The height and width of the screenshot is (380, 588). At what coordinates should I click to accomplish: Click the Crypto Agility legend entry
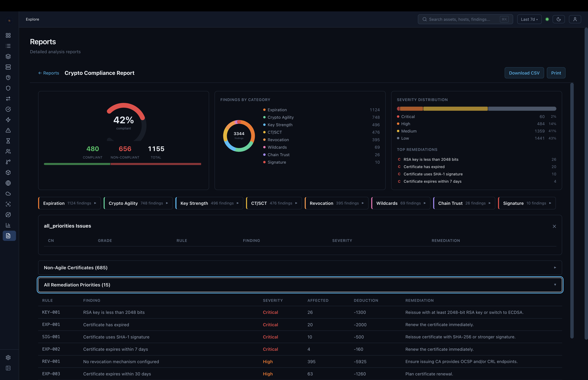click(281, 117)
